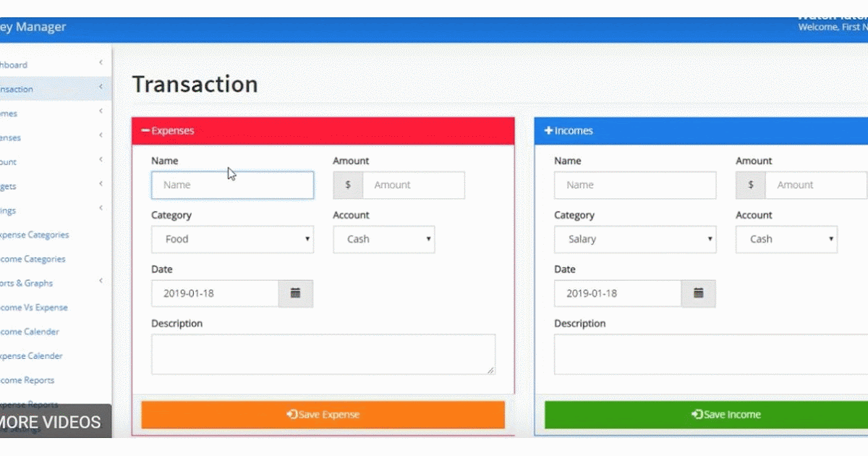The height and width of the screenshot is (456, 868).
Task: Click the calendar icon on the Incomes date field
Action: [x=698, y=293]
